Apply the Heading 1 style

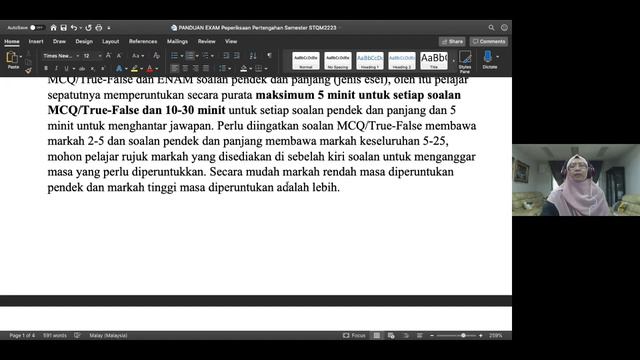point(370,60)
